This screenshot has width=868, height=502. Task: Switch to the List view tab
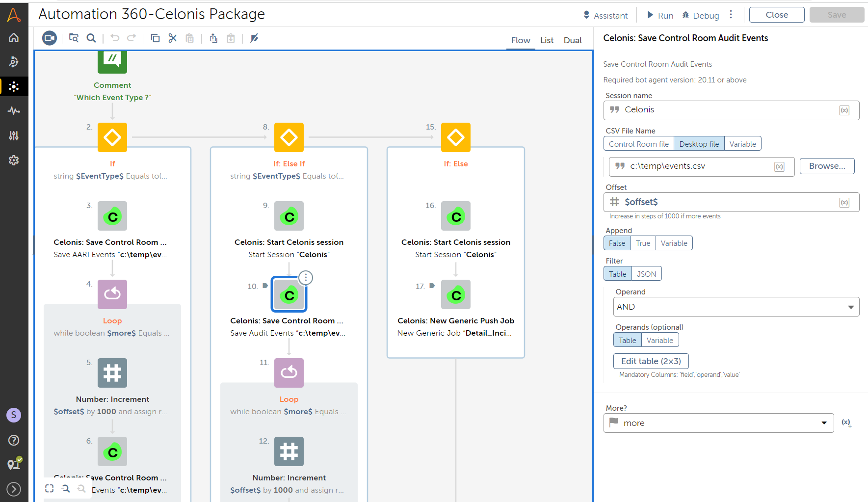pos(547,40)
